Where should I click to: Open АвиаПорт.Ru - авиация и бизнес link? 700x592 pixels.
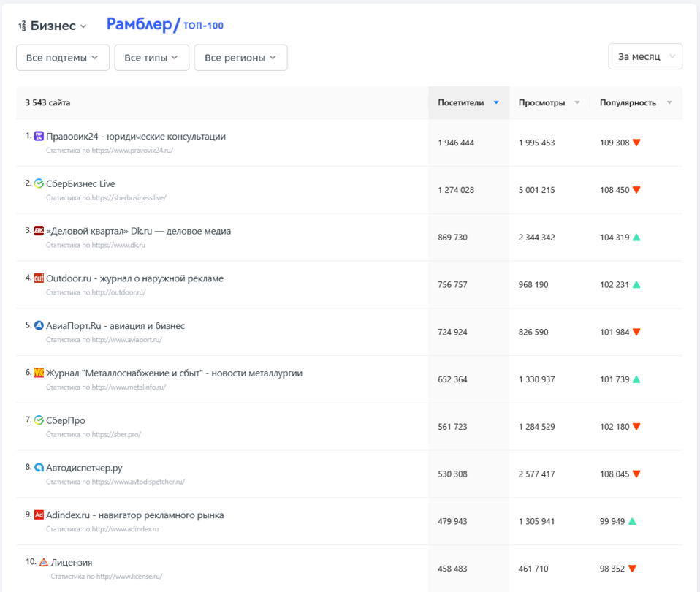(115, 325)
